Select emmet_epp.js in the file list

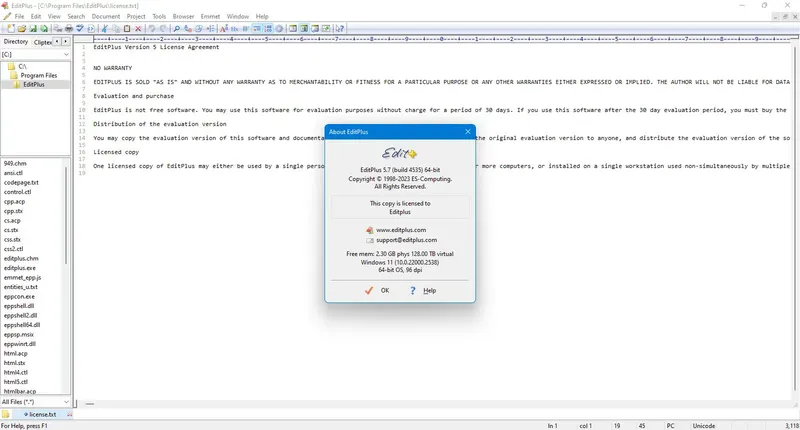(22, 277)
